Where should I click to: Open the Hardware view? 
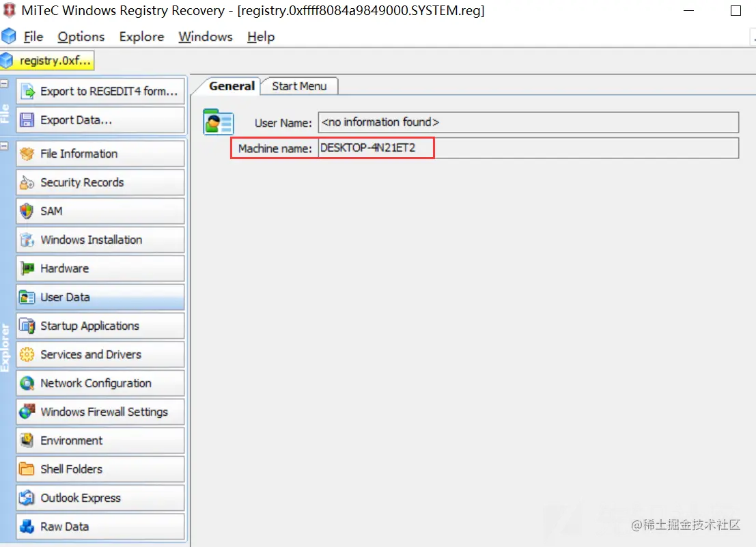tap(100, 268)
